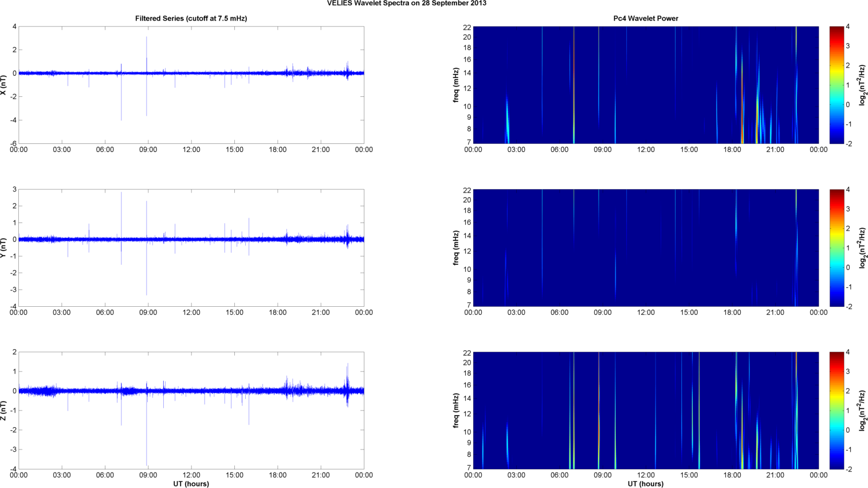Click the bottom spectrogram's colorbar
Screen dimensions: 868x488
(x=836, y=411)
